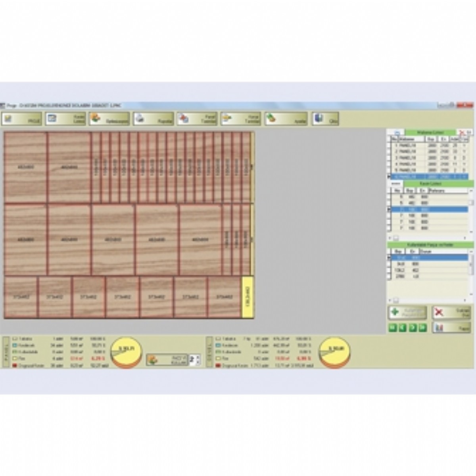Screen dimensions: 476x476
Task: Jump to the last panel layout
Action: coord(423,328)
